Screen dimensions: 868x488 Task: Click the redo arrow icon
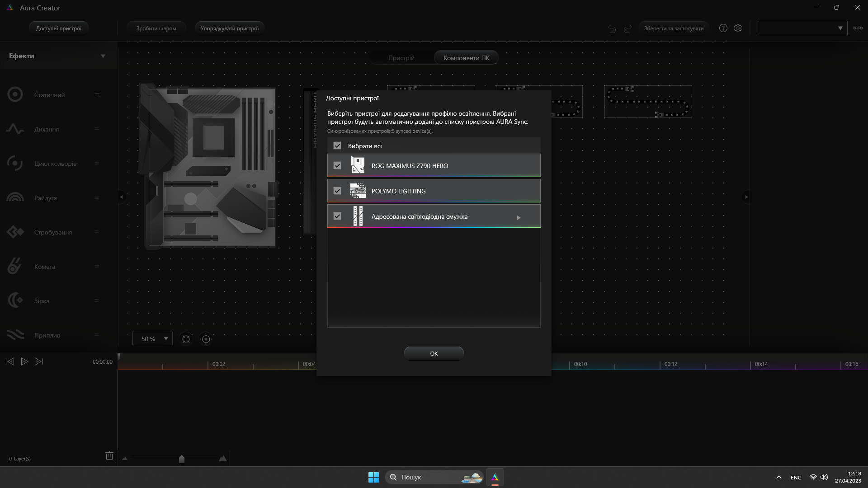[x=628, y=28]
